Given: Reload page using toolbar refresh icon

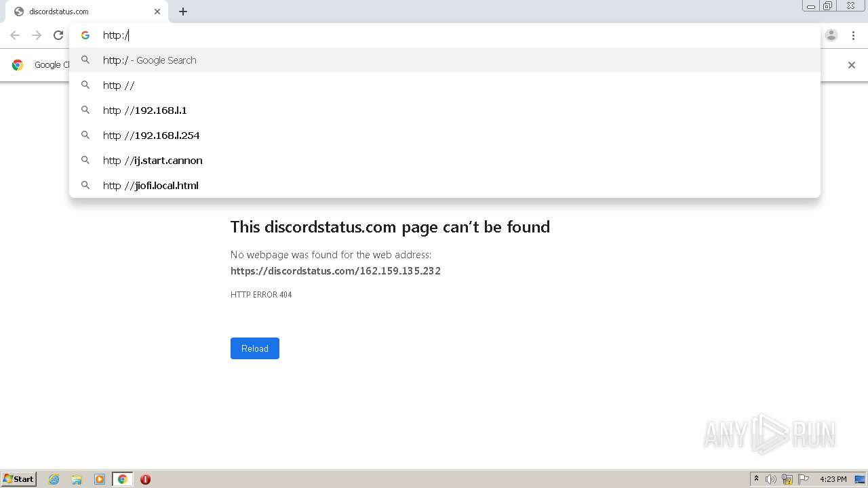Looking at the screenshot, I should (x=58, y=35).
